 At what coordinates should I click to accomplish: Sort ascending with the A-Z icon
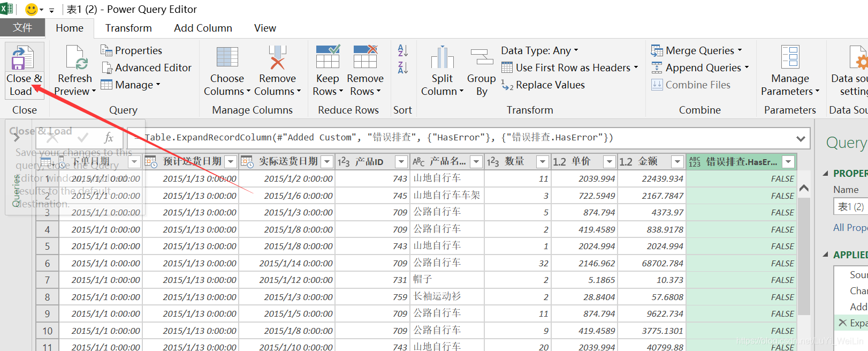pos(403,50)
